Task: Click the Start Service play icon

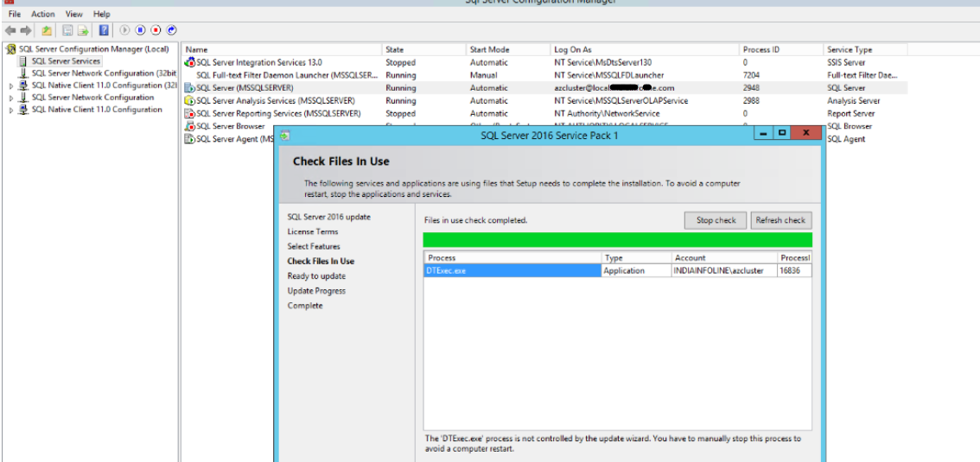Action: (125, 30)
